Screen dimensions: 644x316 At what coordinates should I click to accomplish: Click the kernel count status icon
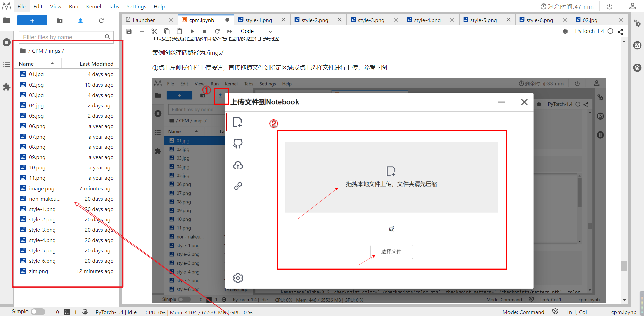[x=85, y=312]
